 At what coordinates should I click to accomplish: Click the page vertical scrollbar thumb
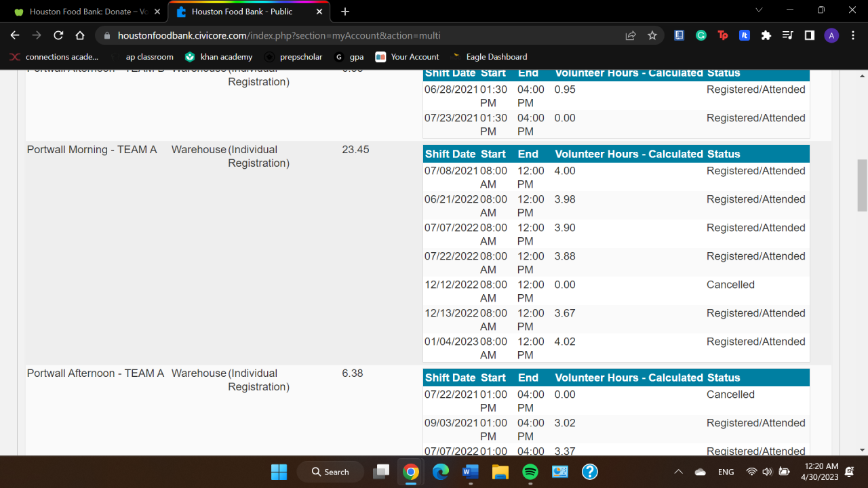click(863, 186)
